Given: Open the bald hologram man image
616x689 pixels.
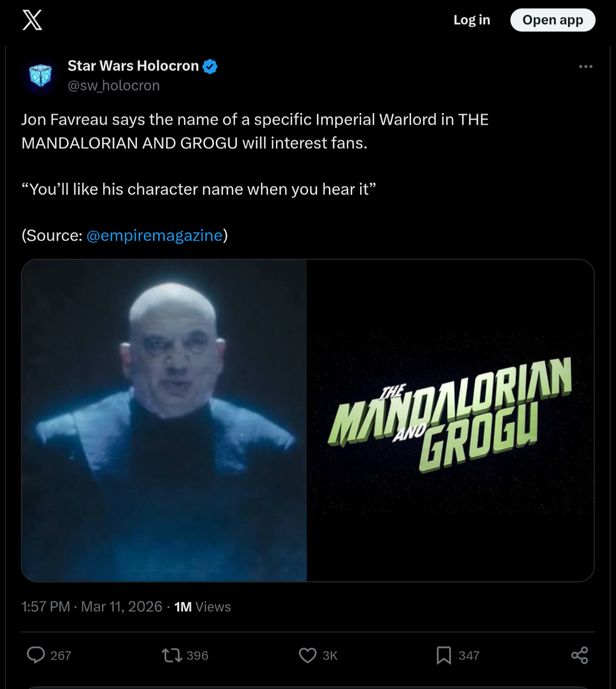Looking at the screenshot, I should pyautogui.click(x=164, y=420).
